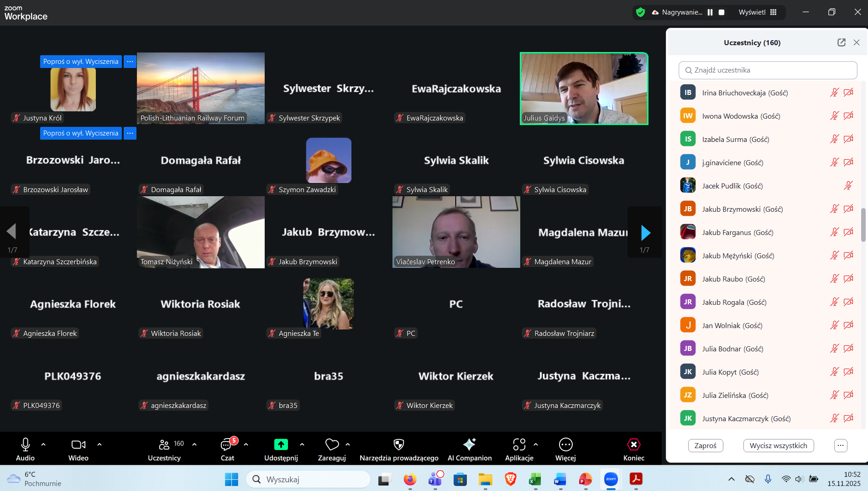Open host tools (Narzędzia prowadzącego)
Viewport: 868px width, 491px height.
(x=398, y=444)
